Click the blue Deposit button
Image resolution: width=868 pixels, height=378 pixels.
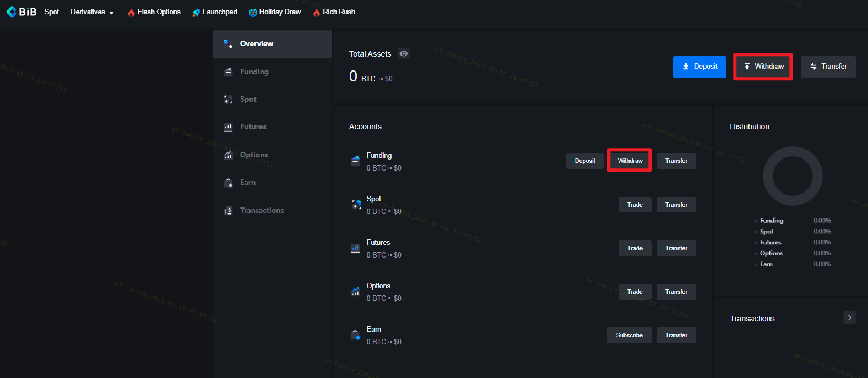click(x=699, y=67)
